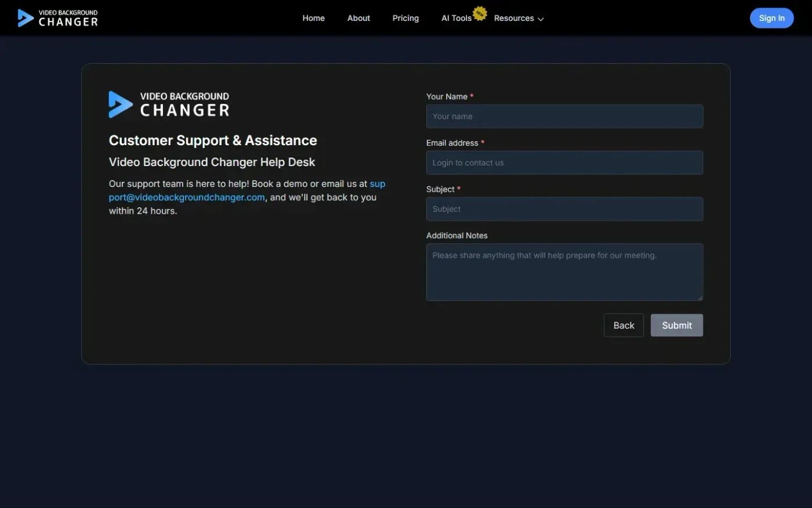812x508 pixels.
Task: Click the large logo in the support card
Action: click(x=169, y=105)
